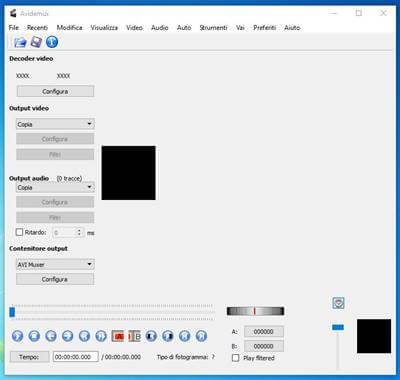Click Configura under Decoder video
The image size is (400, 380).
(x=55, y=91)
